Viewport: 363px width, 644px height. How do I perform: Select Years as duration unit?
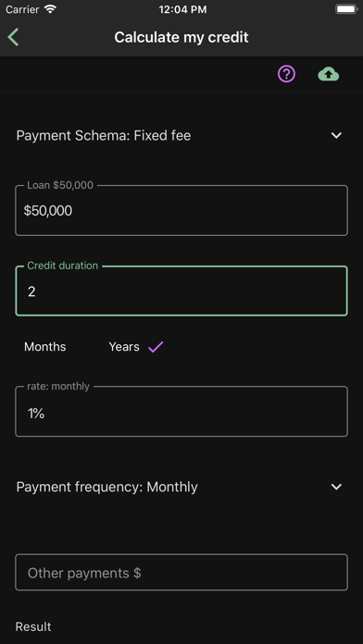point(124,347)
